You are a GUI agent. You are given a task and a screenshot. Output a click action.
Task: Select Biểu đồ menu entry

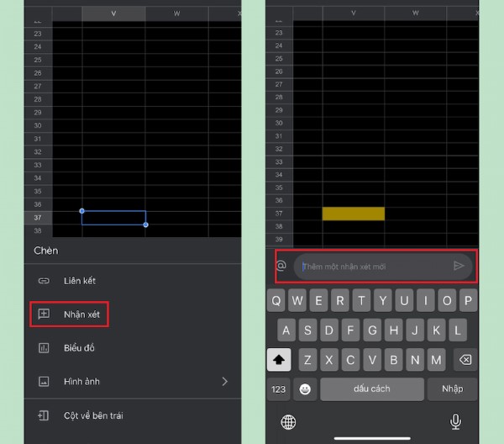coord(81,348)
